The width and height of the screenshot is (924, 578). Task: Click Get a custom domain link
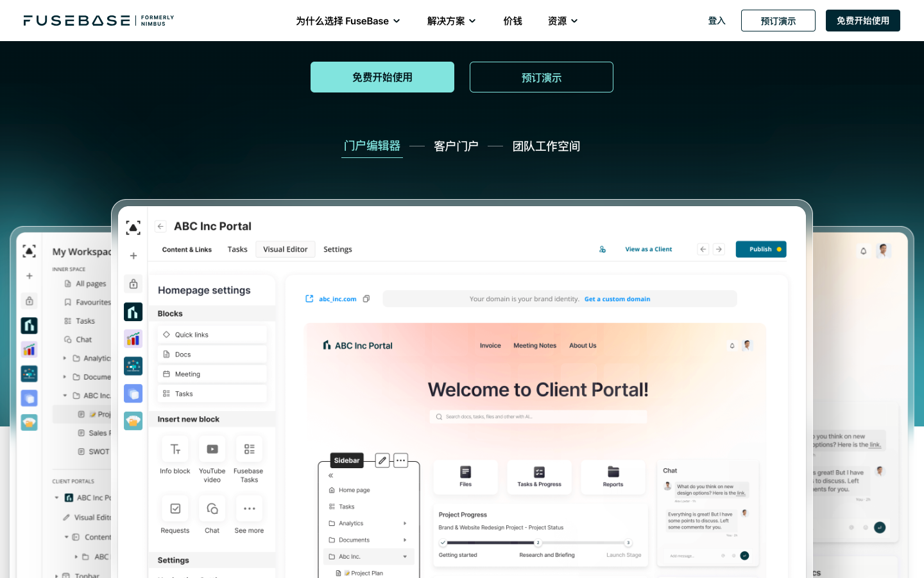(x=617, y=299)
